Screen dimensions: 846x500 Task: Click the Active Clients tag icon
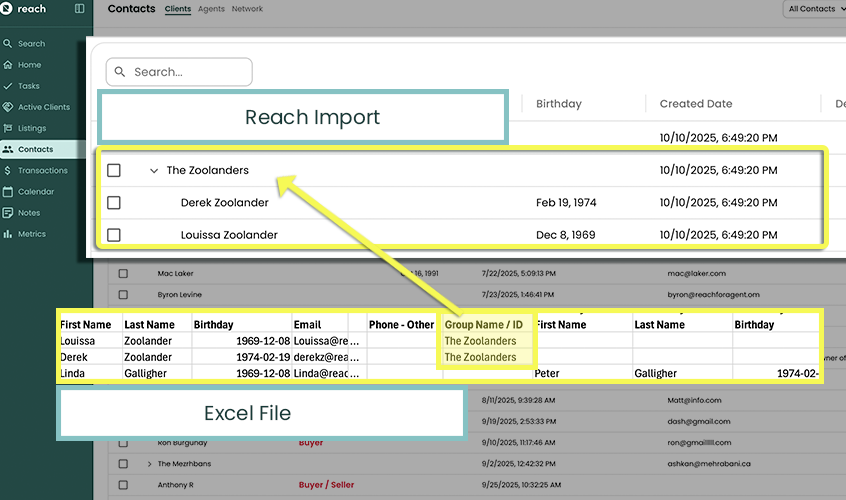click(8, 107)
